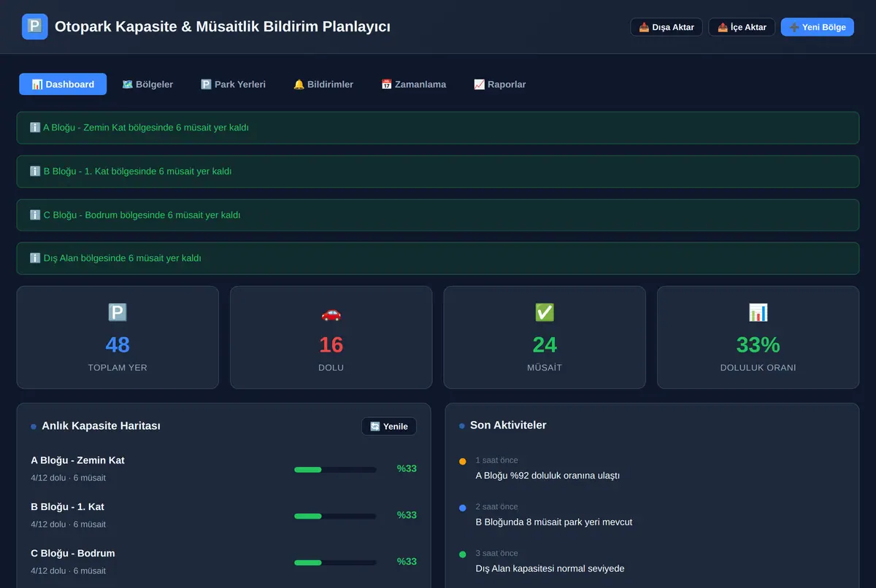Image resolution: width=876 pixels, height=588 pixels.
Task: Click the "1 saat önce" timestamp
Action: click(x=496, y=460)
